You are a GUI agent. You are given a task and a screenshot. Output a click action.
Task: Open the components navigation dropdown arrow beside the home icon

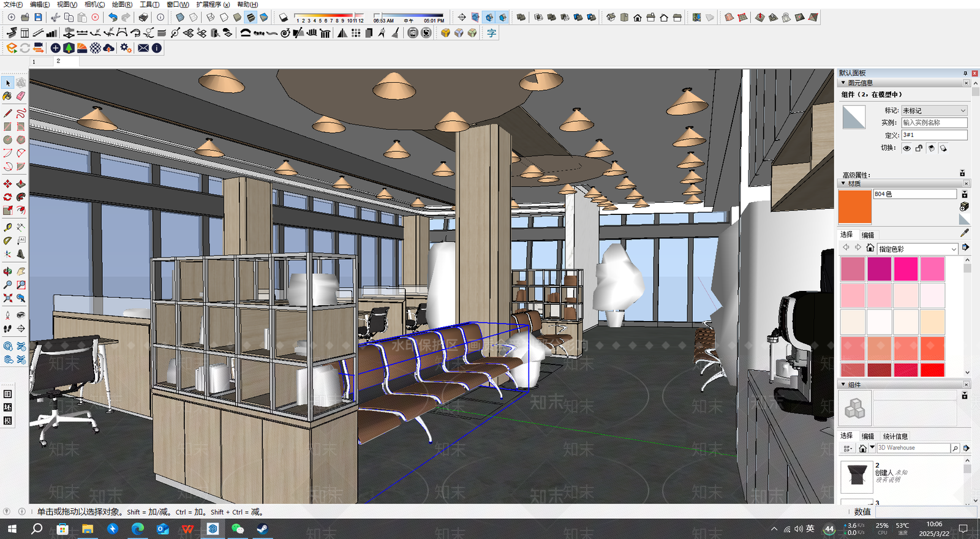pyautogui.click(x=872, y=448)
